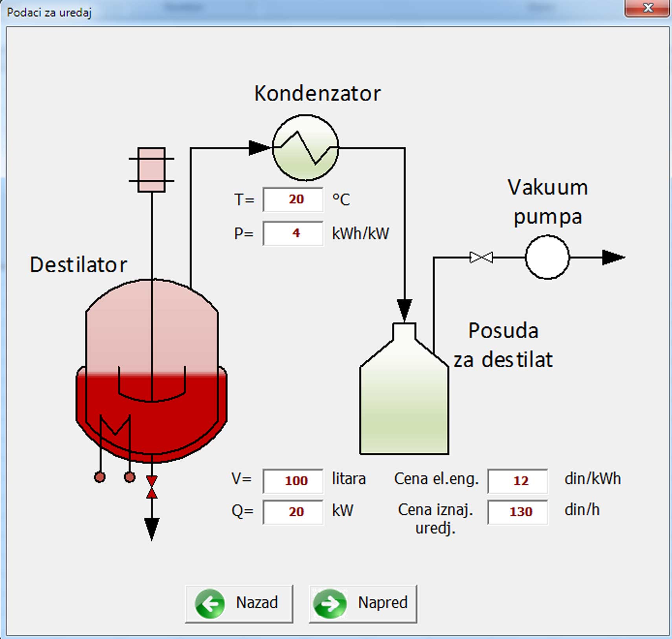Screen dimensions: 672x639
Task: Go back with the Nazad button
Action: click(x=239, y=603)
